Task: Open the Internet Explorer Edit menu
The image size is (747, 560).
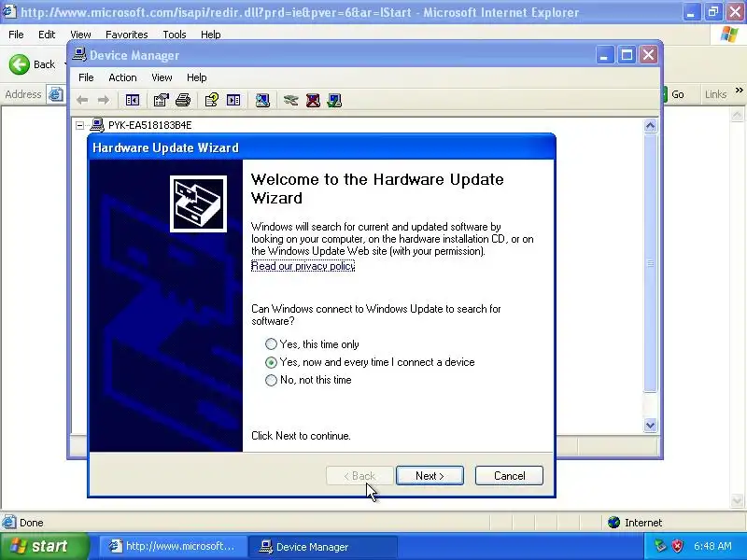Action: pyautogui.click(x=47, y=35)
